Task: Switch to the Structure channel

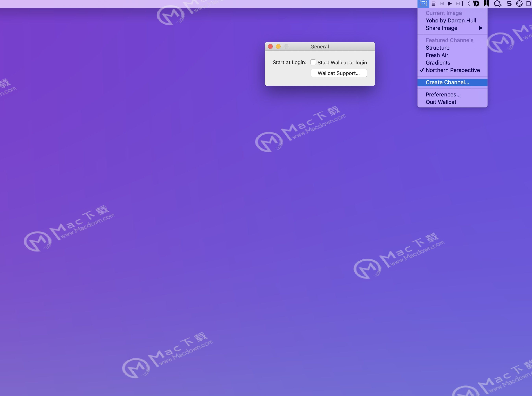Action: pos(453,48)
